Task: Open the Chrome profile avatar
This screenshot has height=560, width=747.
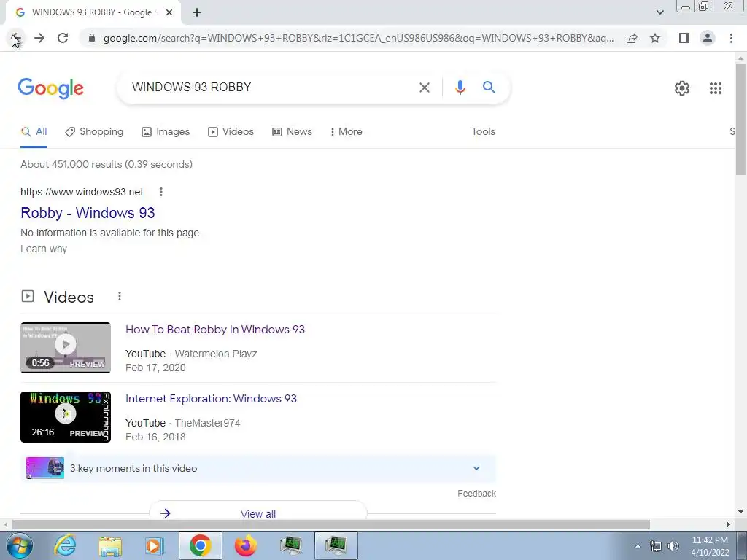Action: pos(708,38)
